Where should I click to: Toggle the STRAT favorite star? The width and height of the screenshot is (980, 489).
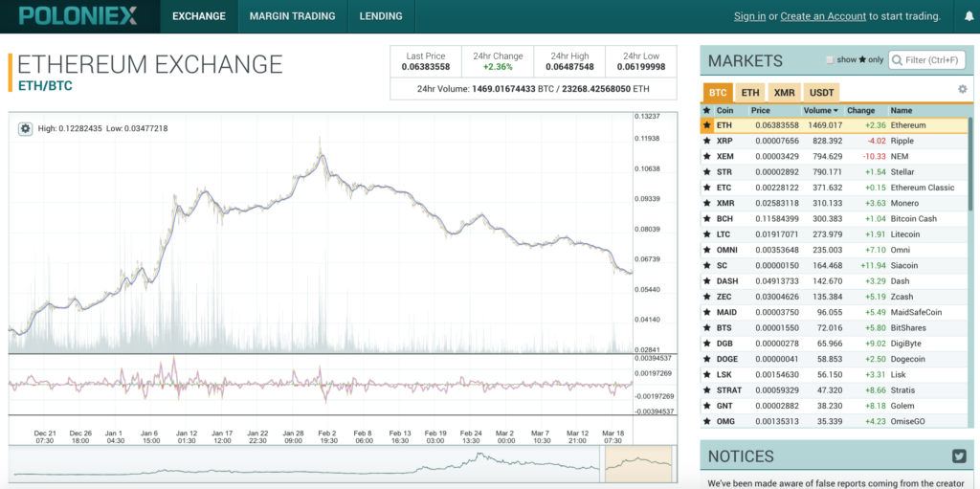tap(707, 390)
